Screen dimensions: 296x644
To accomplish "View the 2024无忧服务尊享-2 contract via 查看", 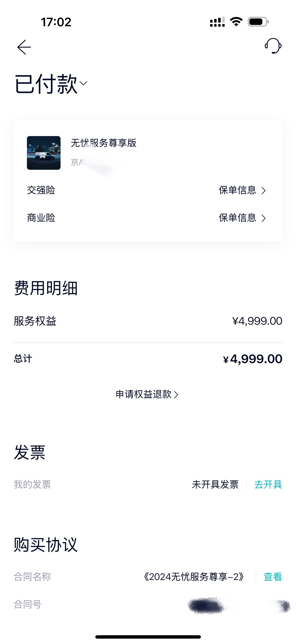I will [x=273, y=577].
